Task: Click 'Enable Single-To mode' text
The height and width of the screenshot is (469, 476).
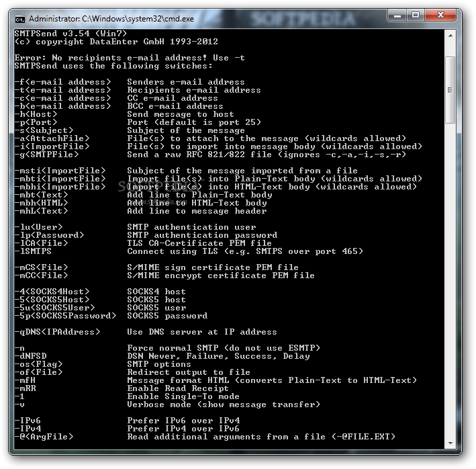Action: 183,396
